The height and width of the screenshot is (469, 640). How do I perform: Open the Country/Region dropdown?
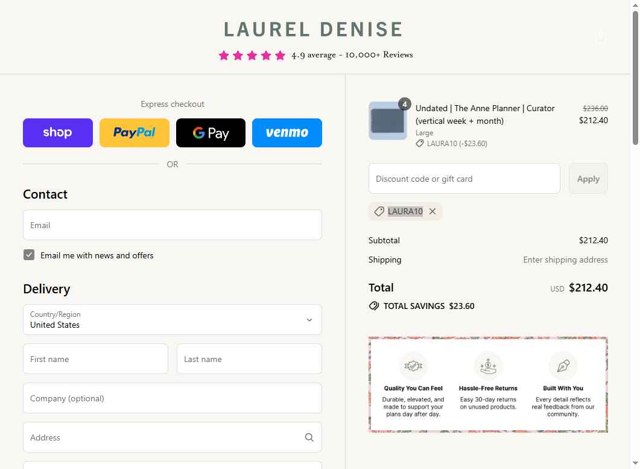pyautogui.click(x=172, y=320)
